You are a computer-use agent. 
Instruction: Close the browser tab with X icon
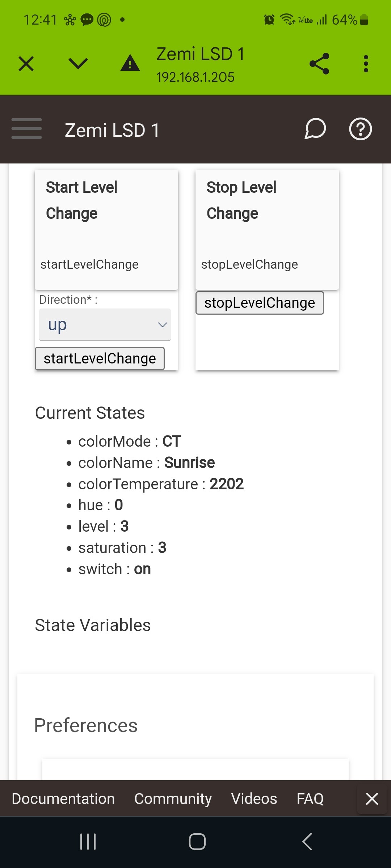click(x=26, y=64)
